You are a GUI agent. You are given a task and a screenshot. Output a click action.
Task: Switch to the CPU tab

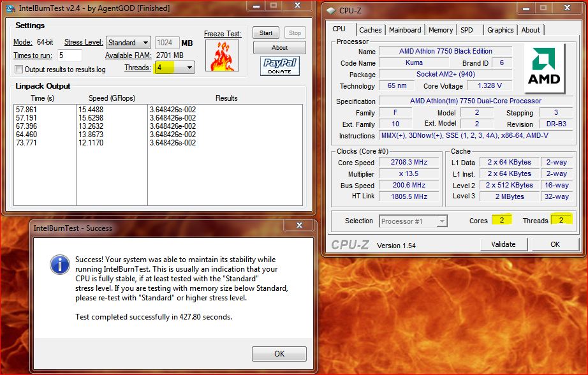[x=339, y=29]
